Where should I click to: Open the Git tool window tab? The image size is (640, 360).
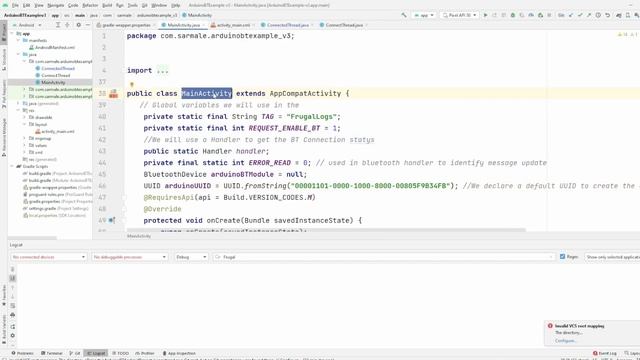coord(75,353)
